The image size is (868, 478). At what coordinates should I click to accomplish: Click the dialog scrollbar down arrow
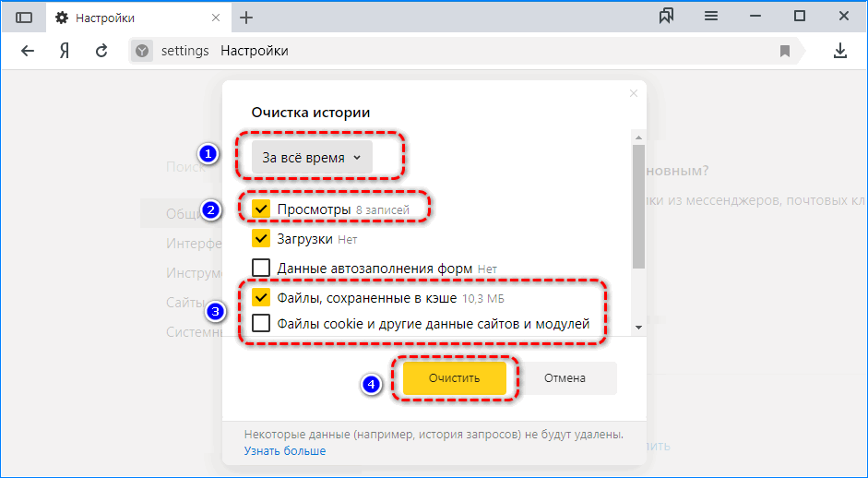click(639, 328)
